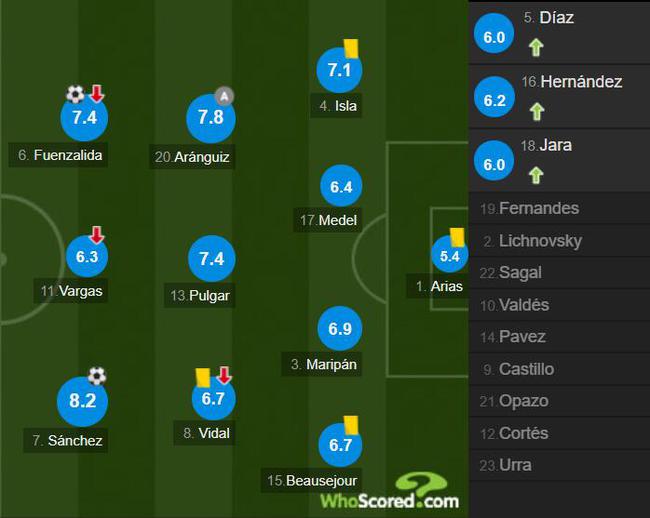Viewport: 650px width, 518px height.
Task: Open Maripán's player name label
Action: pyautogui.click(x=322, y=364)
